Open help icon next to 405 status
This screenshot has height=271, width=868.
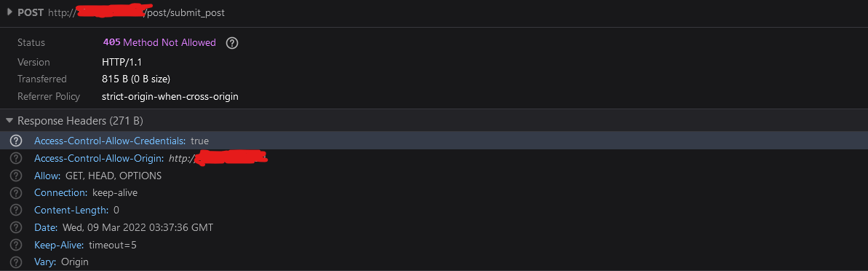[x=233, y=43]
